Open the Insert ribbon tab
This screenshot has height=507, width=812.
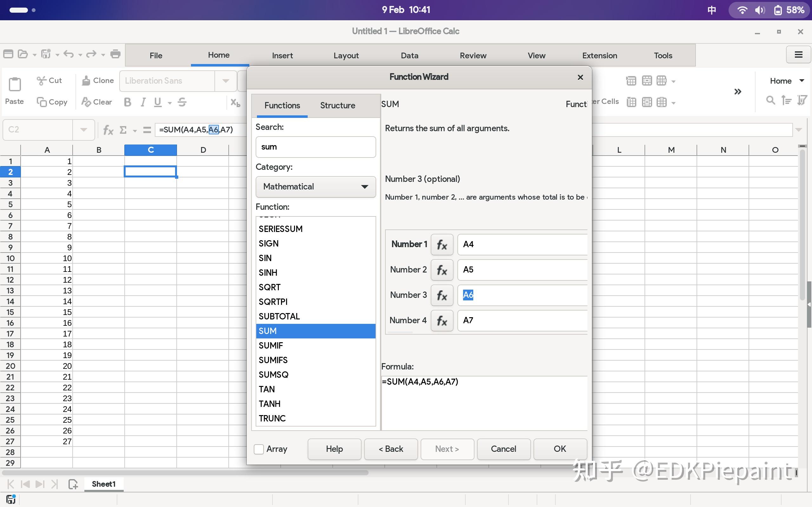point(282,55)
